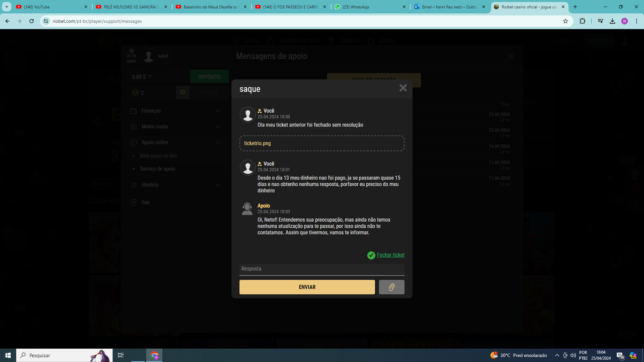Switch to the WhatsApp tab
This screenshot has width=644, height=362.
click(369, 7)
